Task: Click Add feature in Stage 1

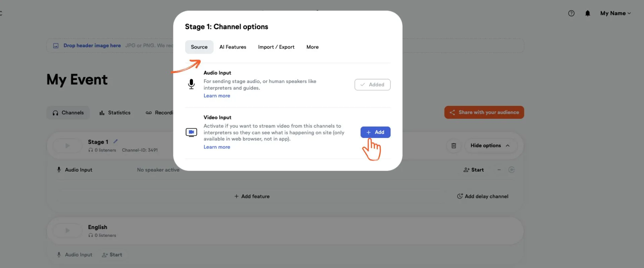Action: [252, 196]
